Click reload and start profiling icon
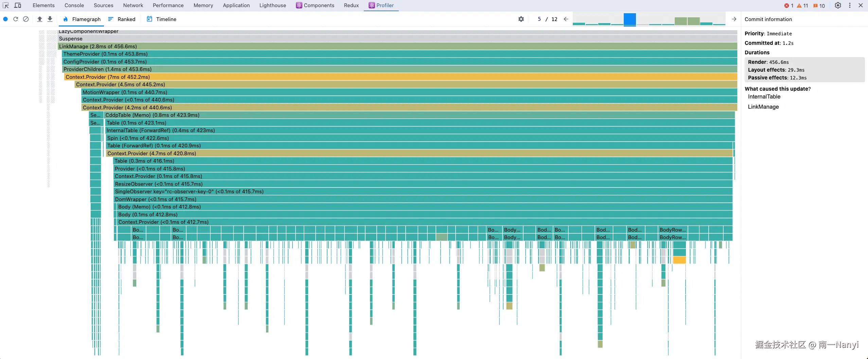Viewport: 868px width, 359px height. pyautogui.click(x=16, y=19)
